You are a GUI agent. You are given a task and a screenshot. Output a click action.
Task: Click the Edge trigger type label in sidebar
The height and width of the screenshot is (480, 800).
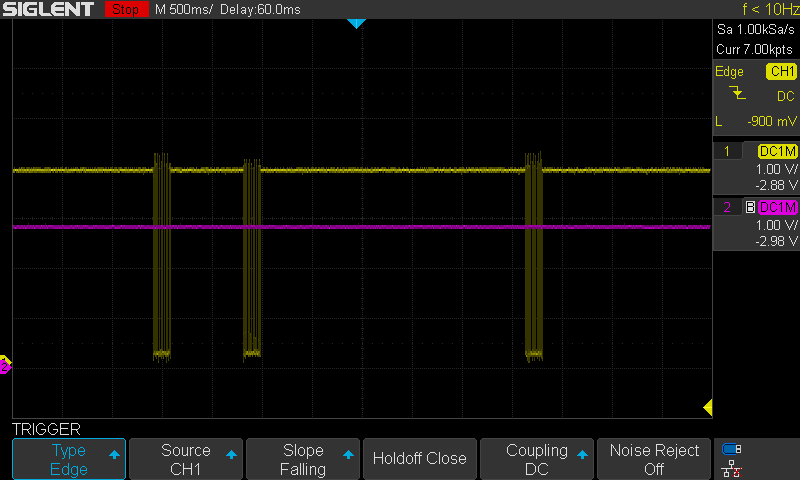coord(729,71)
